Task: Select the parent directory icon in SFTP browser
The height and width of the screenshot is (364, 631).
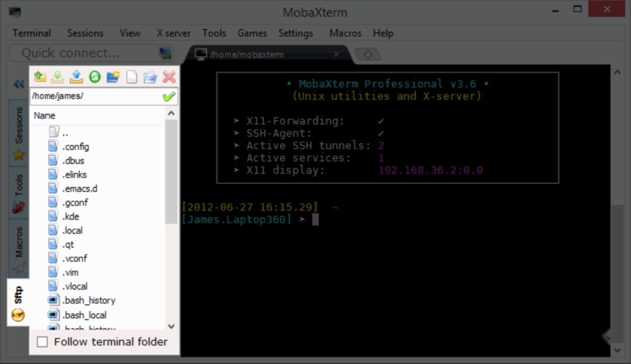Action: click(41, 77)
